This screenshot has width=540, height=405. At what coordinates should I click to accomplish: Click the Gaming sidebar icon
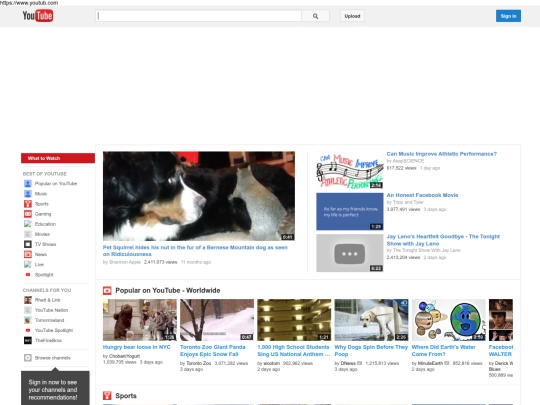pos(28,214)
